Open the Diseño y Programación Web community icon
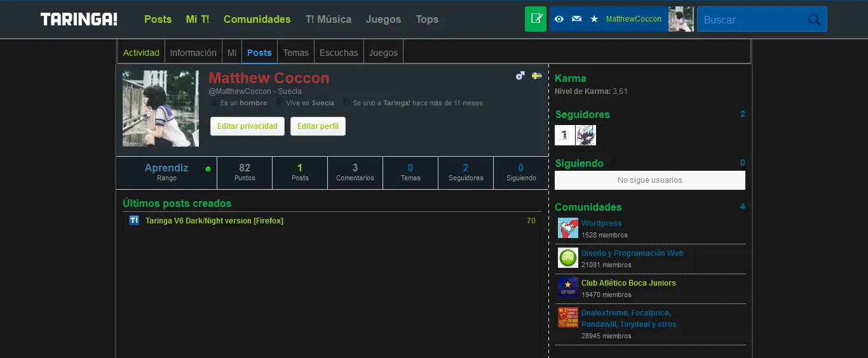The image size is (868, 358). point(567,258)
